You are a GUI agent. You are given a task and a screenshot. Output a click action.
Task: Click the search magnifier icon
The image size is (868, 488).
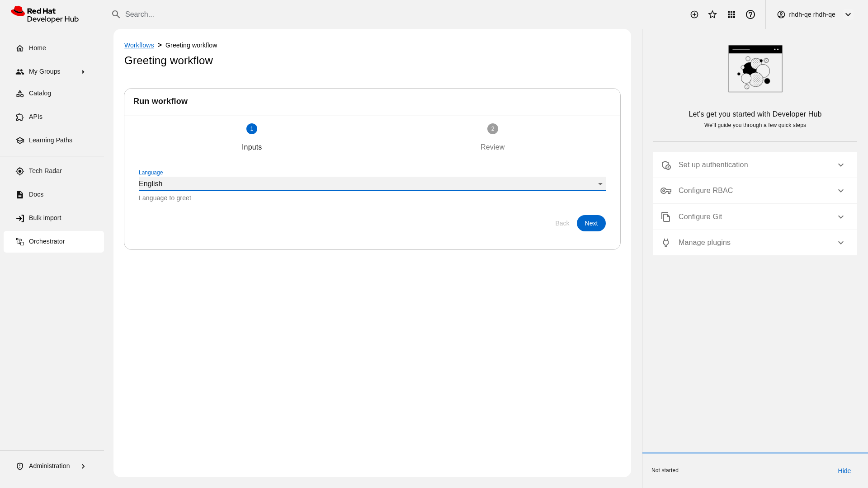[116, 14]
